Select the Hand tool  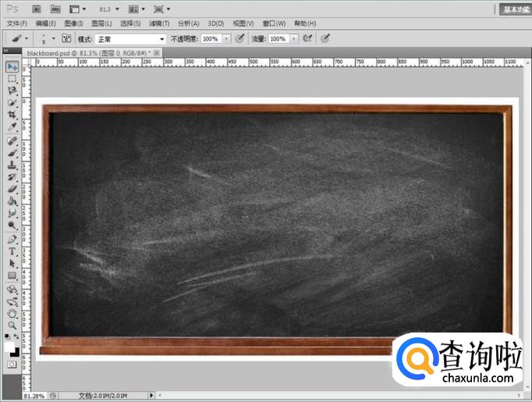pos(12,312)
